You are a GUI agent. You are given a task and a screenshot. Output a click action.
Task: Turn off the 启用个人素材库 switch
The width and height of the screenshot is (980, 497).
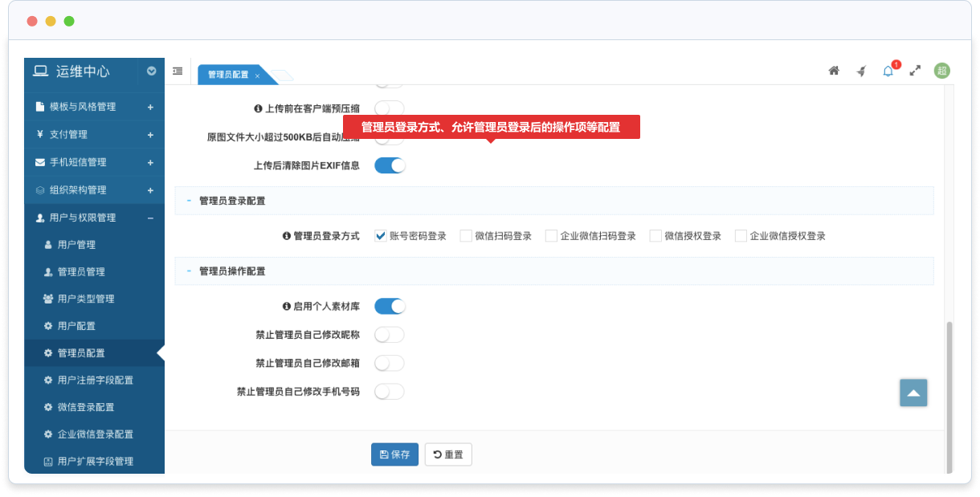390,307
